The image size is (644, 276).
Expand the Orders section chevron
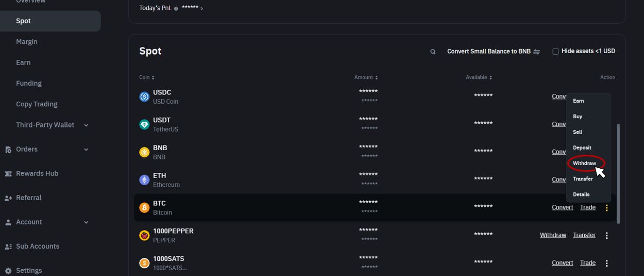[x=86, y=150]
